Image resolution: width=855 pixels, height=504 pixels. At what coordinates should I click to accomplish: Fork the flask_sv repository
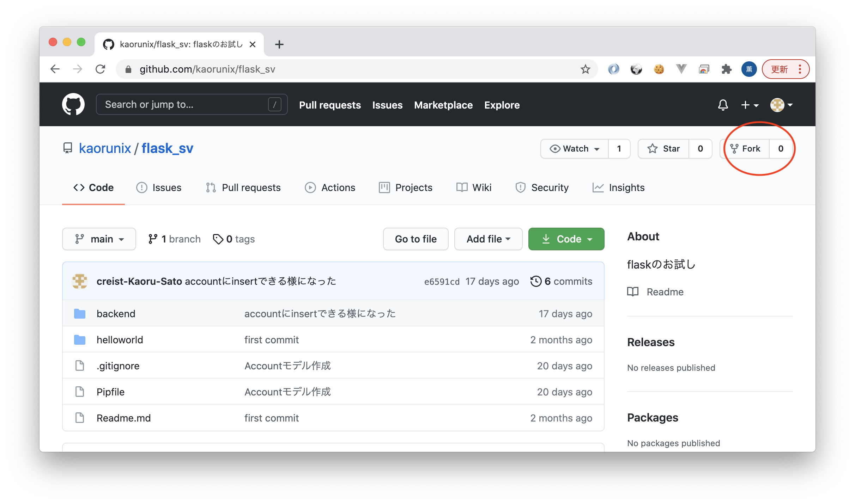745,149
